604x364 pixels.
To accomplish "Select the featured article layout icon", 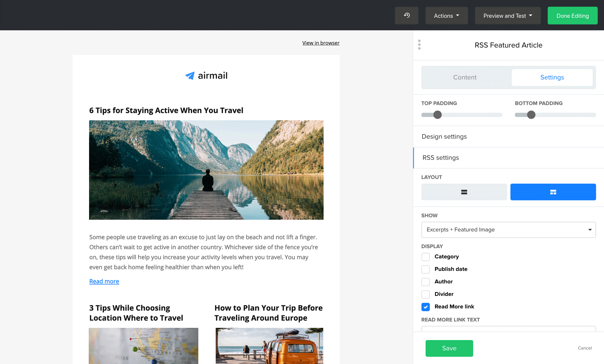I will tap(553, 192).
